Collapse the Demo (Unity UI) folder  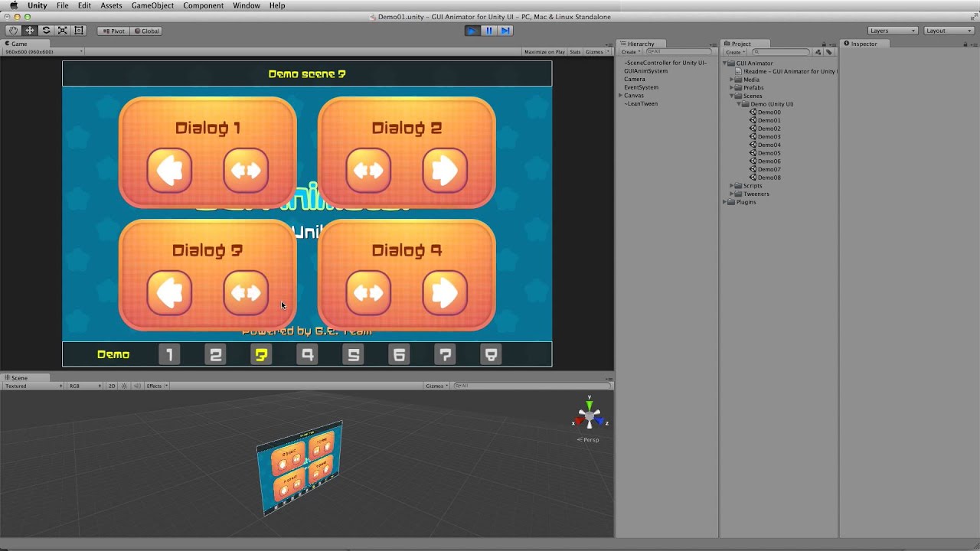[x=737, y=103]
